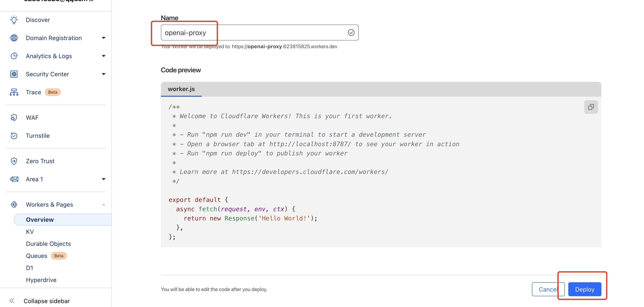Image resolution: width=644 pixels, height=307 pixels.
Task: Copy the worker.js code with copy icon
Action: point(591,107)
